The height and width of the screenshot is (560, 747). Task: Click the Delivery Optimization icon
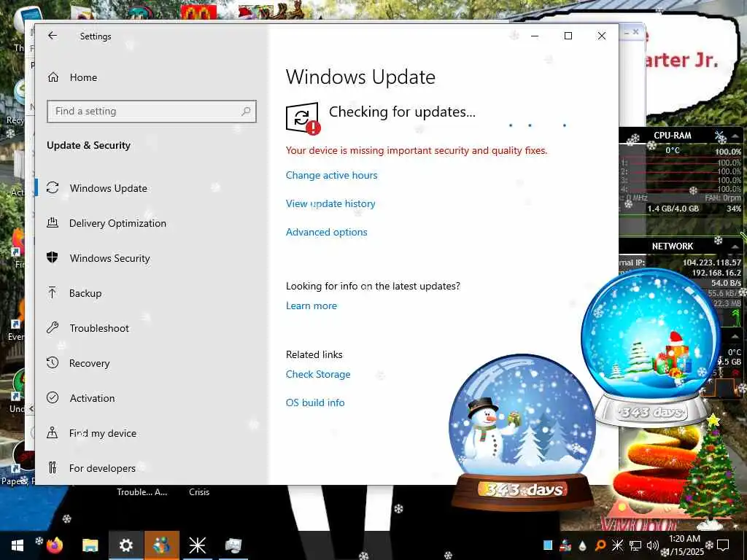click(x=53, y=222)
